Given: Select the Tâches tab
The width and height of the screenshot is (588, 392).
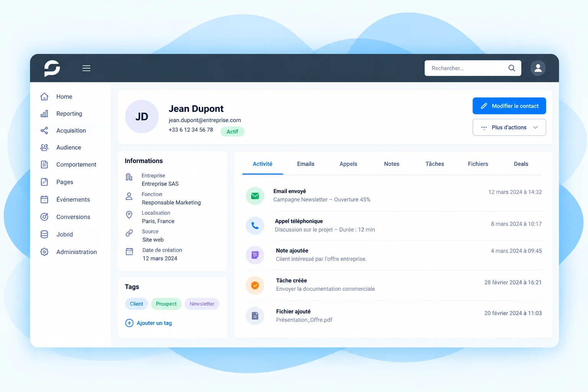Looking at the screenshot, I should (435, 164).
